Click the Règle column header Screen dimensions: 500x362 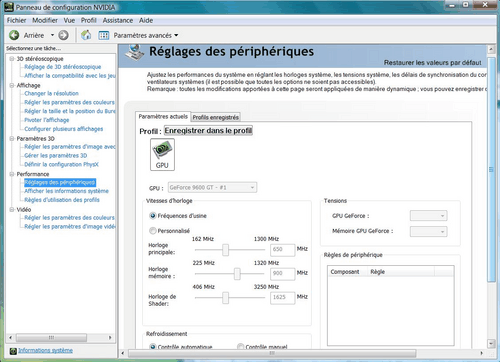401,272
